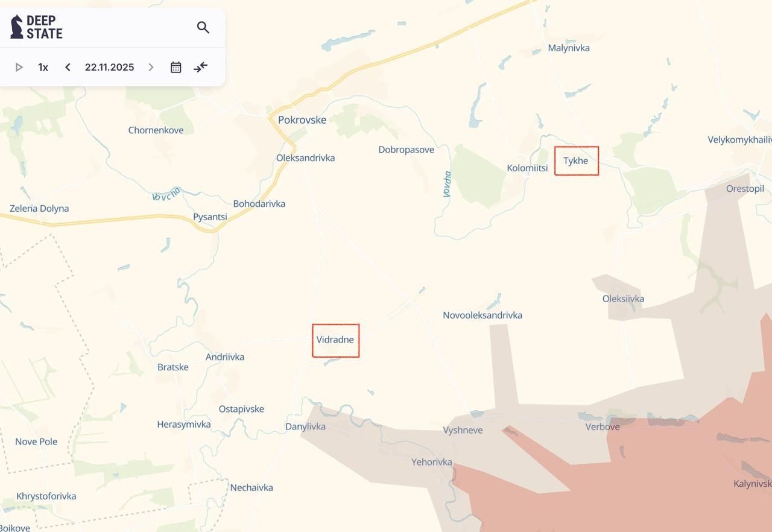Select the Vidradne highlighted settlement box
Screen dimensions: 772x532
[336, 341]
